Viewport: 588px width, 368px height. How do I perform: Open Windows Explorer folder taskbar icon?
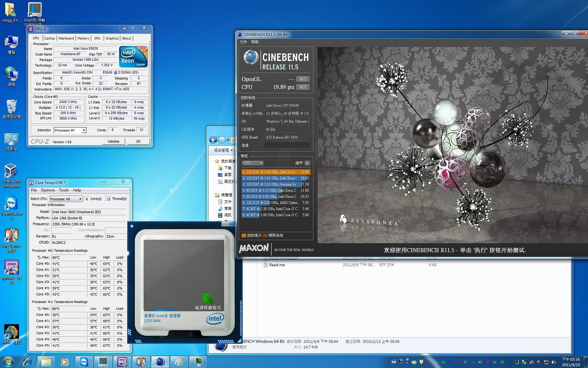pos(46,362)
